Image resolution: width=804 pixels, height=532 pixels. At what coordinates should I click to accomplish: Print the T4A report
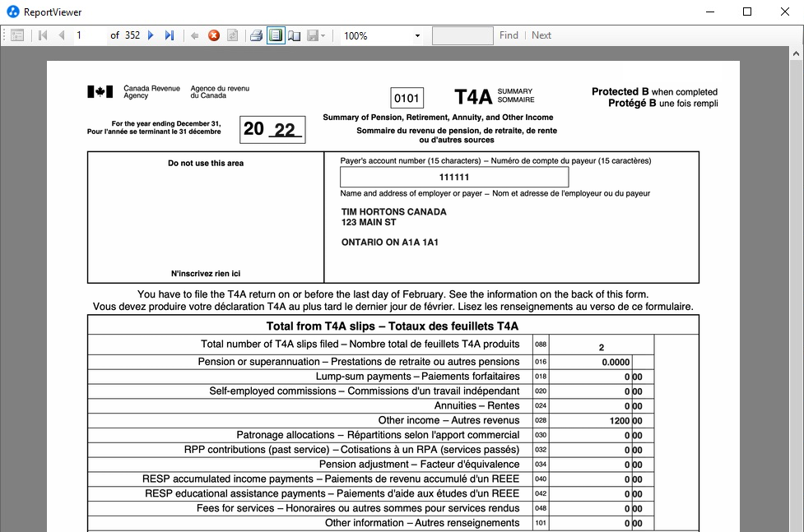pos(255,35)
